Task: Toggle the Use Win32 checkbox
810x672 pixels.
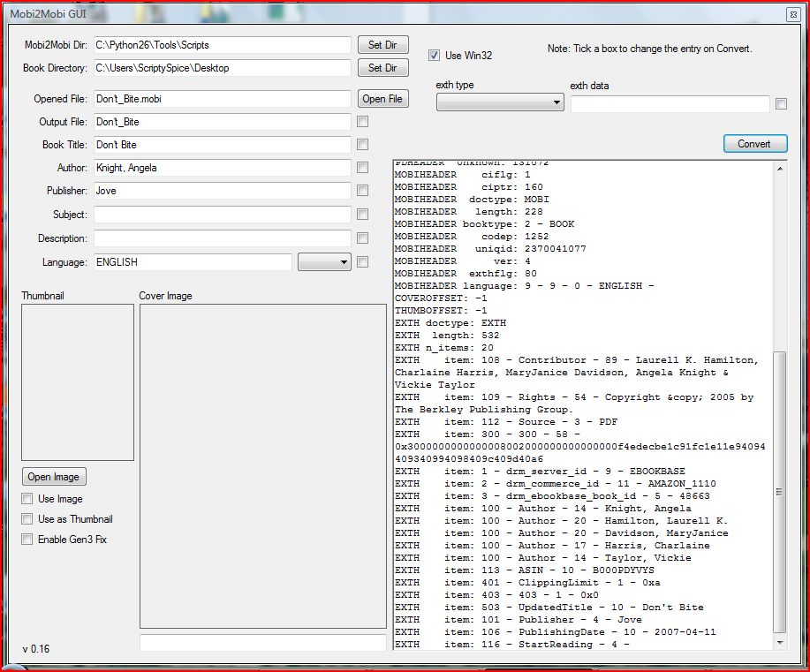Action: point(434,56)
